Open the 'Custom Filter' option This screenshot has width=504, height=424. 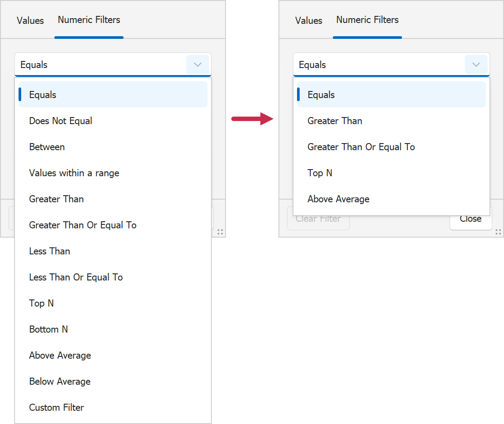coord(56,408)
